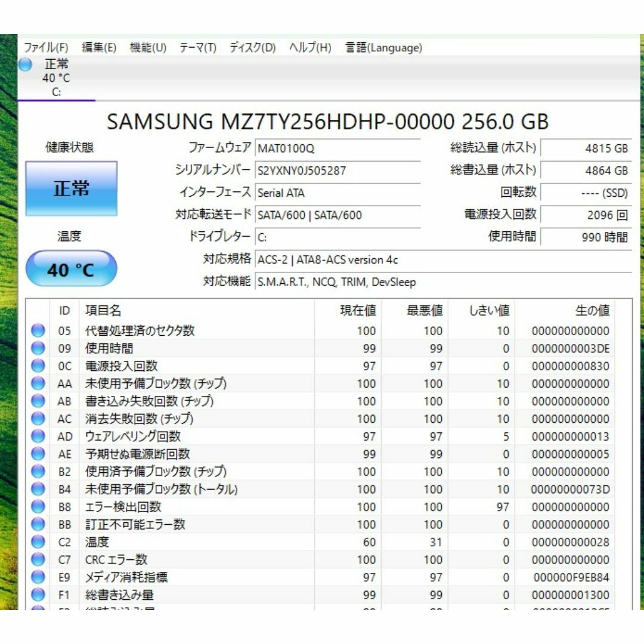This screenshot has height=644, width=644.
Task: Click status orb for attribute 09 使用時間
Action: pyautogui.click(x=38, y=348)
